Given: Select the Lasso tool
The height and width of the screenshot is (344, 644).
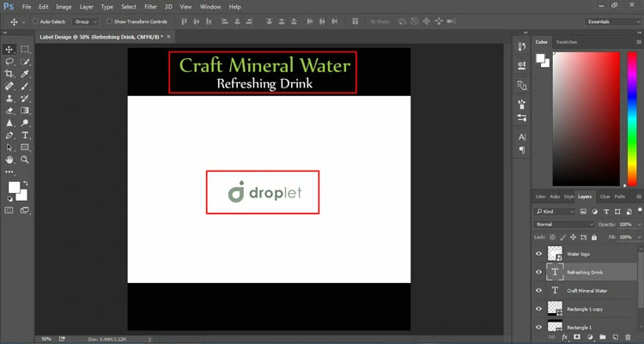Looking at the screenshot, I should click(9, 62).
